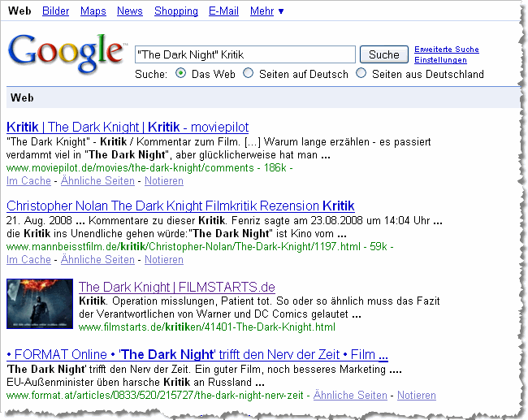The image size is (528, 420).
Task: Click the www.filmstarts.de green URL text
Action: [x=207, y=327]
